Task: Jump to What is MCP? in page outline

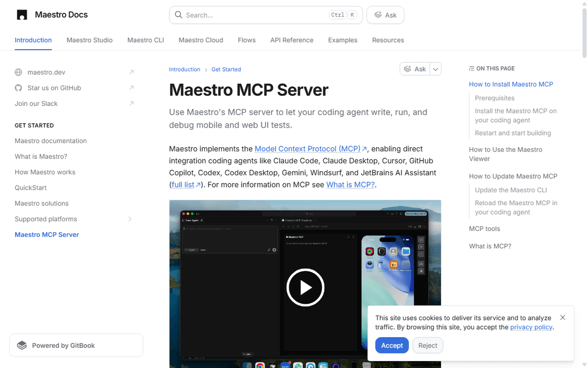Action: 490,246
